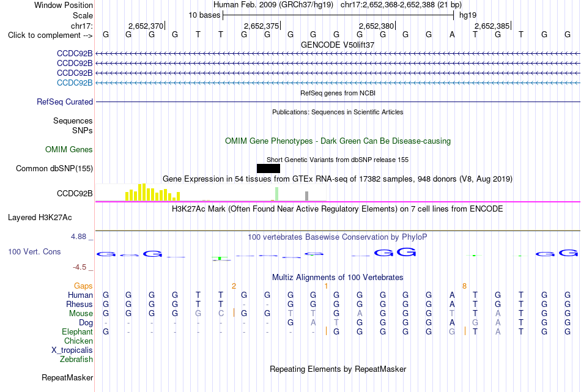Select the Zebrafish species row label
581x392 pixels.
(x=76, y=360)
